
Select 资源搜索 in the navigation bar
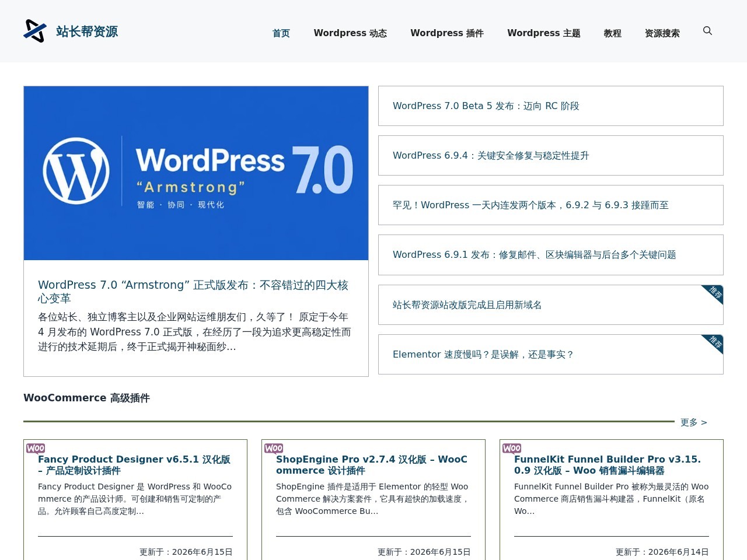point(662,33)
